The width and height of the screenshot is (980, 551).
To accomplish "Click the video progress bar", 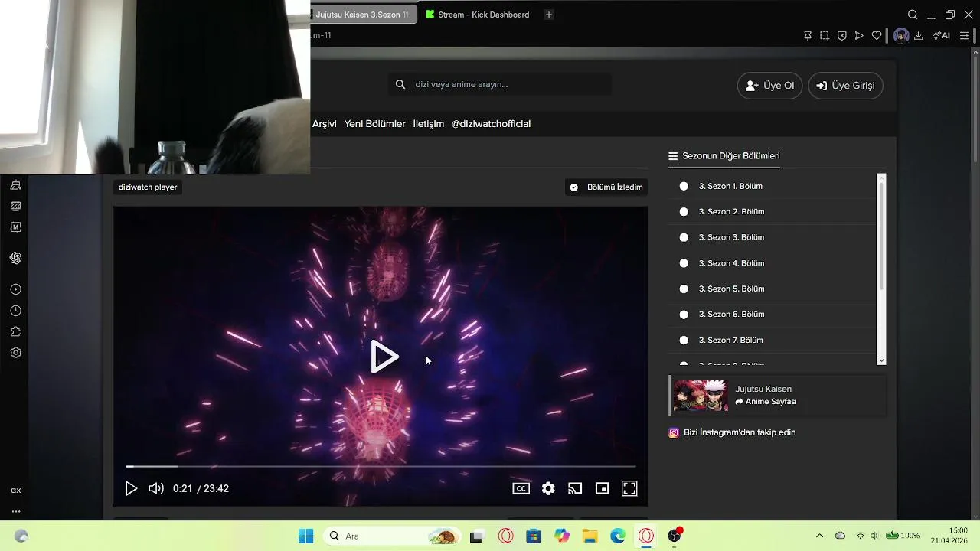I will [x=381, y=466].
